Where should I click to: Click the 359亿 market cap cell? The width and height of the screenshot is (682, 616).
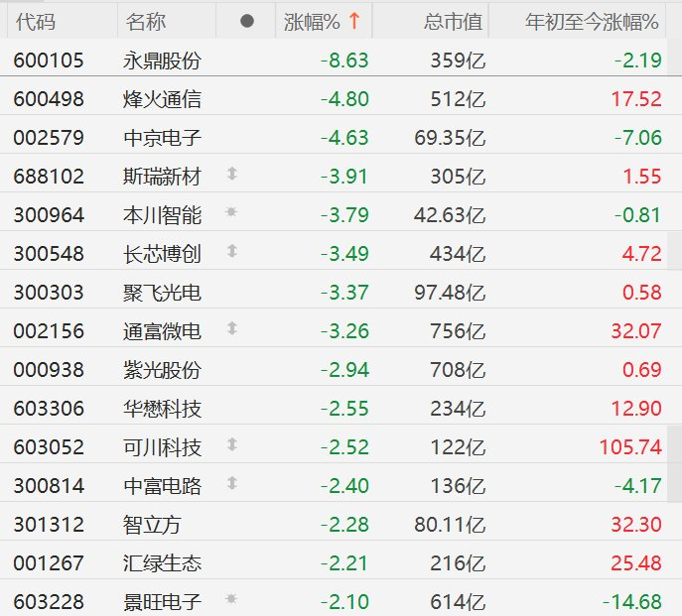[458, 61]
